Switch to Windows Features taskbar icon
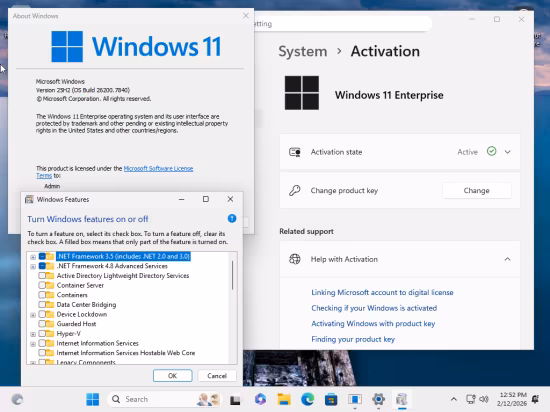Viewport: 550px width, 412px height. pyautogui.click(x=402, y=399)
